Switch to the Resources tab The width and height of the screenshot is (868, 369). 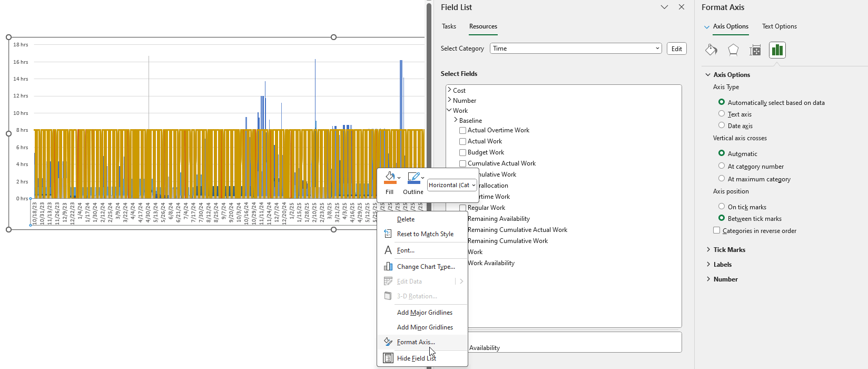click(483, 26)
